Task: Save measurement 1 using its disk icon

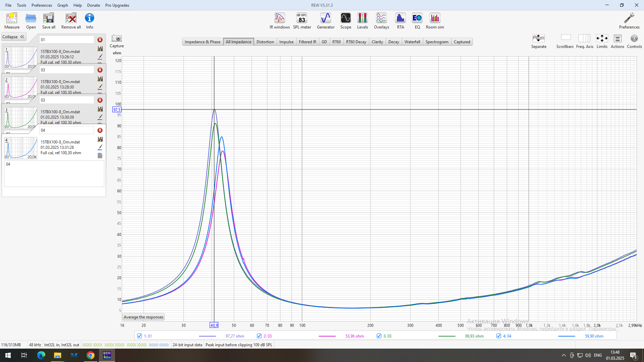Action: click(x=100, y=49)
